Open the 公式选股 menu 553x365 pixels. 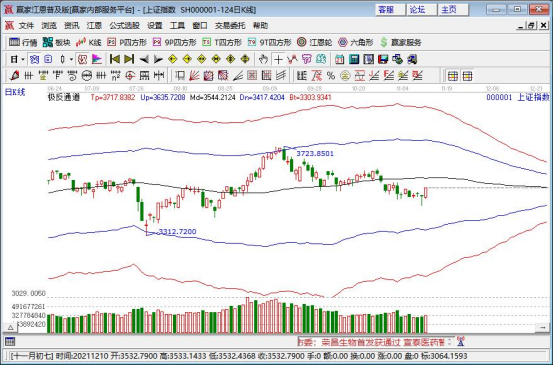point(124,25)
